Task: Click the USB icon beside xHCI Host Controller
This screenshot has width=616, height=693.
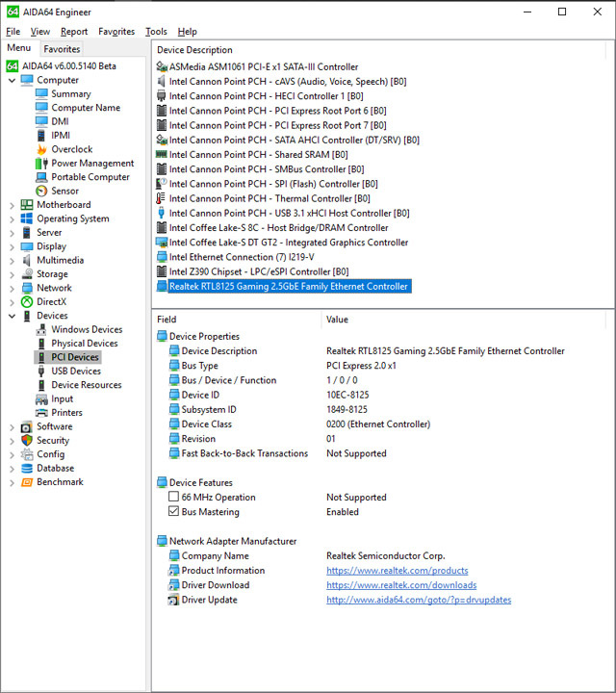Action: [x=162, y=213]
